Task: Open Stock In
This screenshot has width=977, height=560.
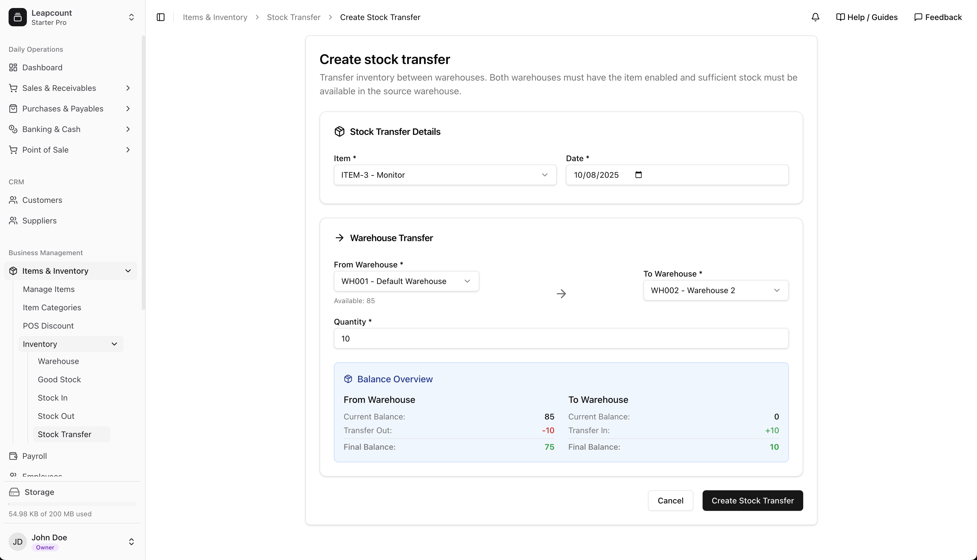Action: [53, 398]
